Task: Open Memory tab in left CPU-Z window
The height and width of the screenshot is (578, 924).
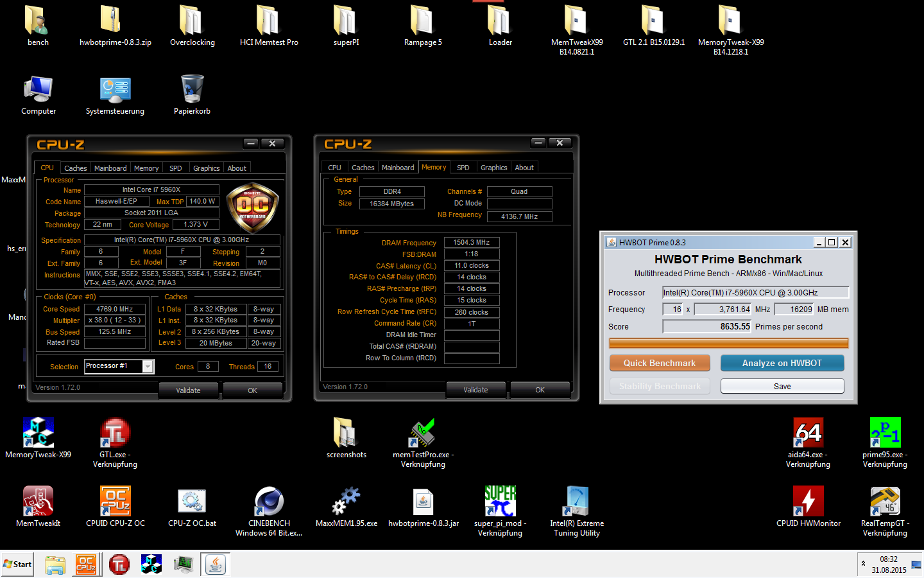Action: (x=146, y=168)
